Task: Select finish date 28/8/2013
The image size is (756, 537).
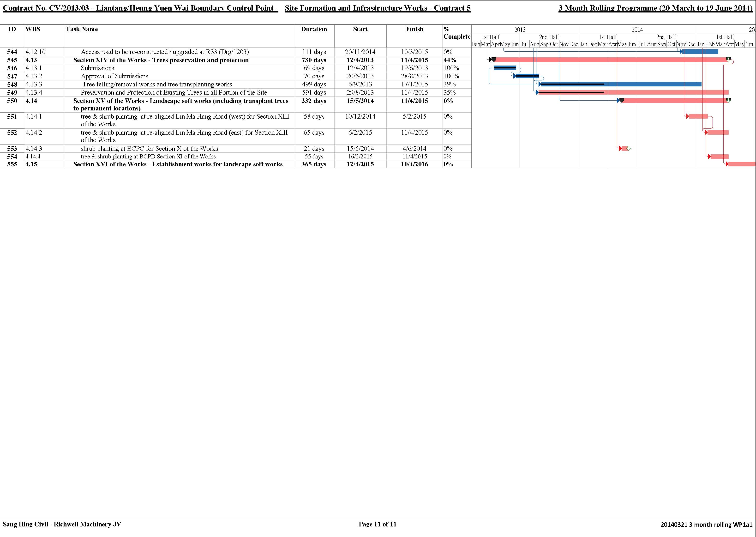Action: coord(414,76)
